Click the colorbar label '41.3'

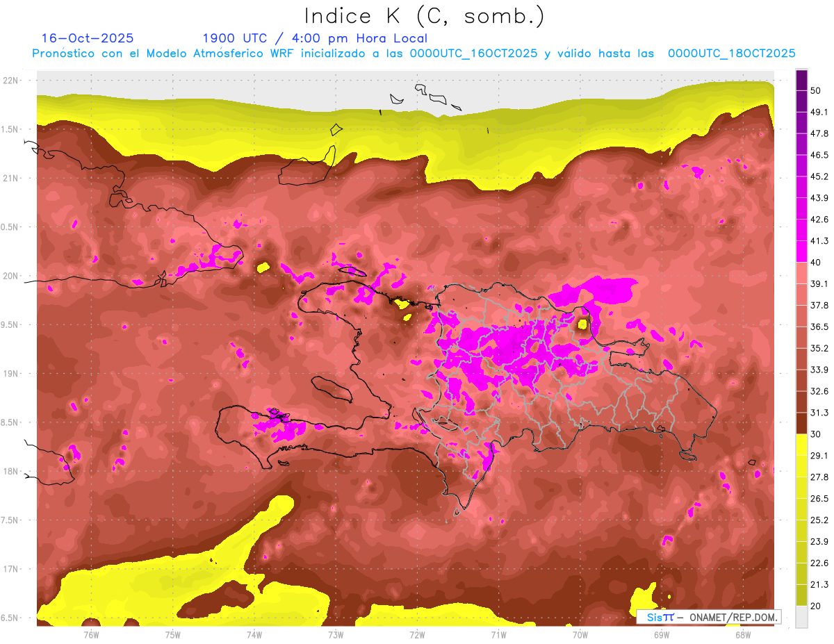tap(819, 241)
